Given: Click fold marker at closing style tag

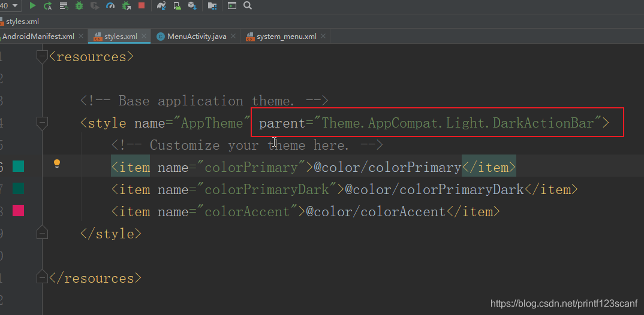Looking at the screenshot, I should point(42,232).
